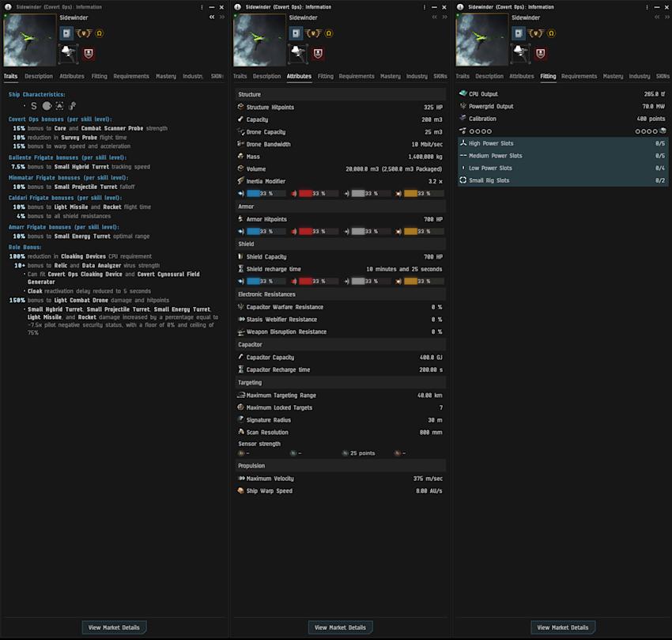Open the Mastery tab in middle window
The width and height of the screenshot is (672, 640).
(x=391, y=76)
